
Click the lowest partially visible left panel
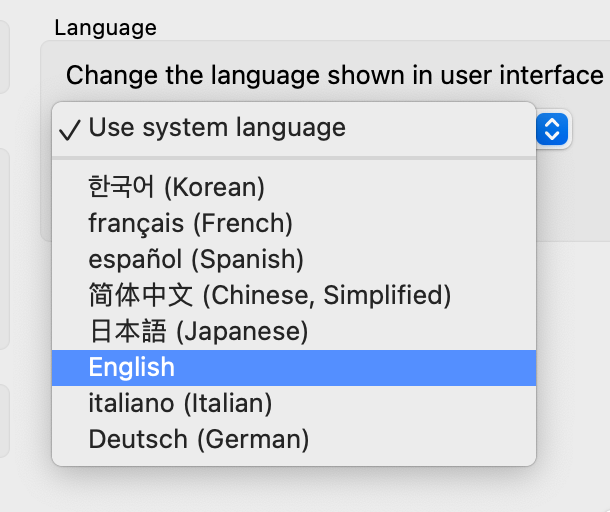click(4, 420)
